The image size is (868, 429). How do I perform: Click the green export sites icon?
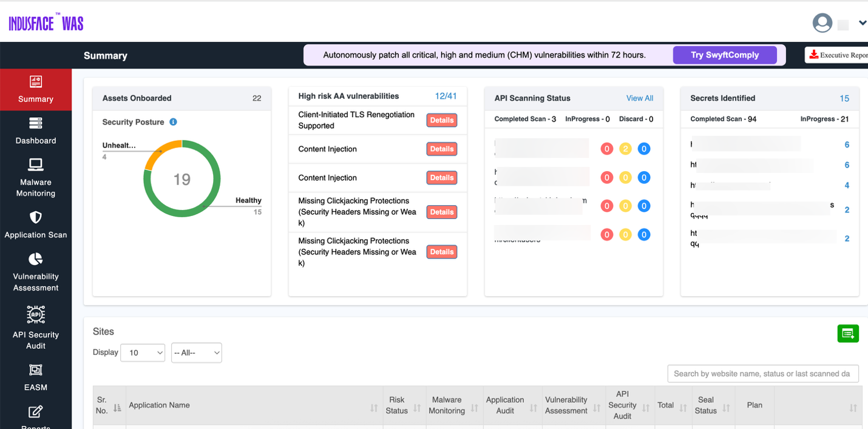tap(848, 333)
